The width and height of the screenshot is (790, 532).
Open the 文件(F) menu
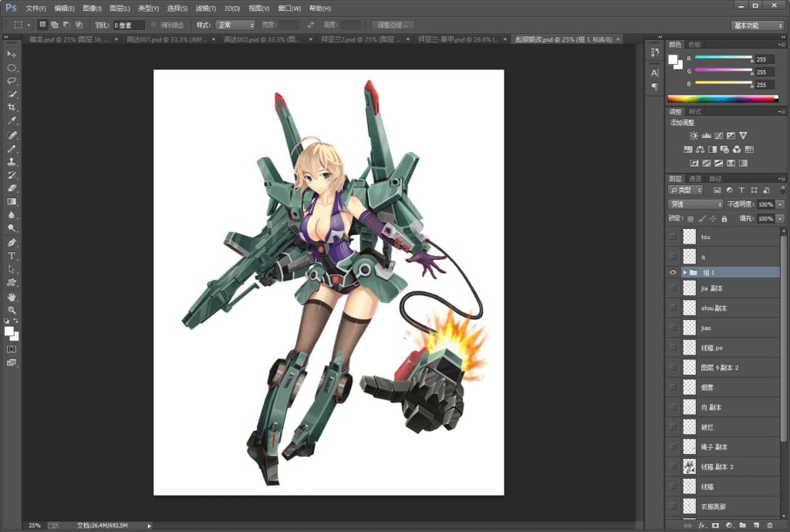35,8
